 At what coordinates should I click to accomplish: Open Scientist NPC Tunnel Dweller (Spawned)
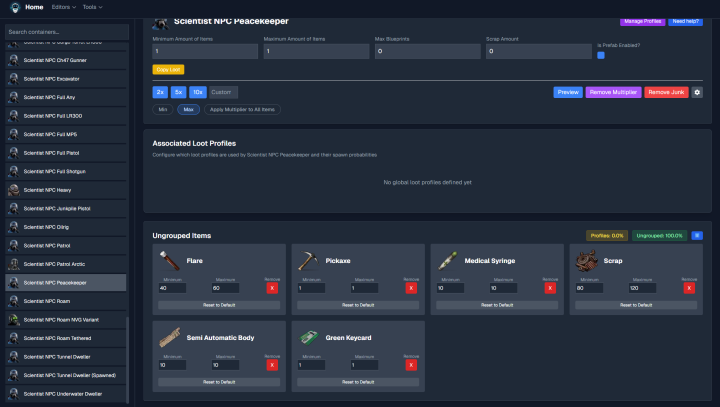coord(66,375)
